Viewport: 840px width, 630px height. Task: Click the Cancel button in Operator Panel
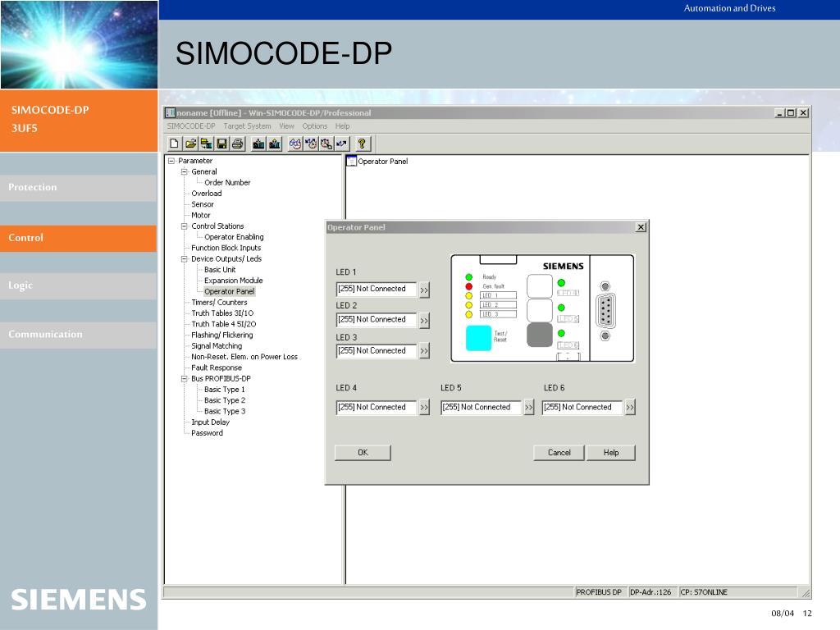click(x=559, y=453)
